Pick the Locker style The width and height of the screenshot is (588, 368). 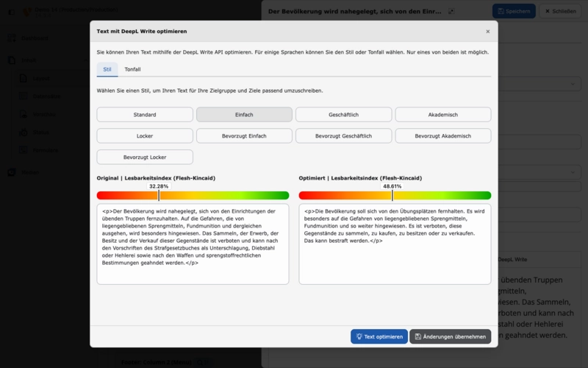click(145, 136)
